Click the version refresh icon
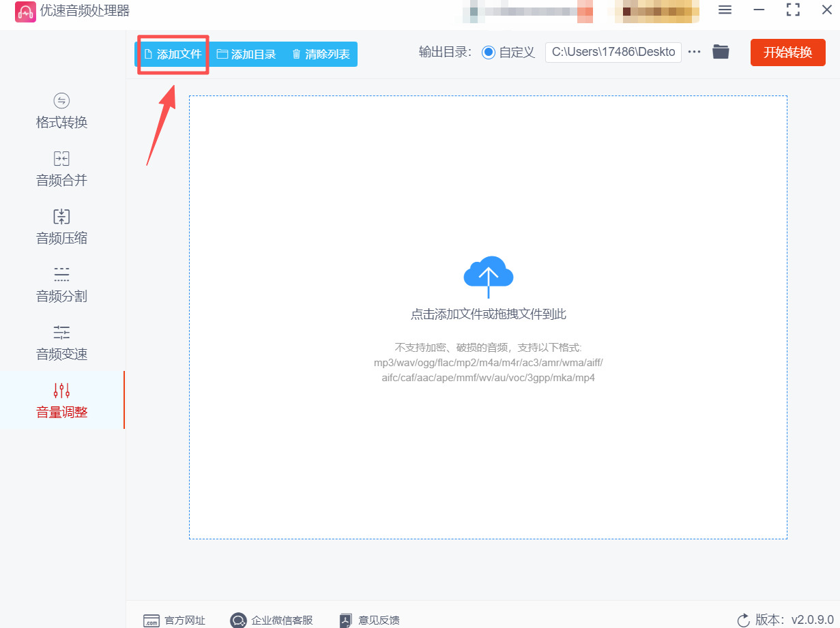840x628 pixels. [743, 620]
